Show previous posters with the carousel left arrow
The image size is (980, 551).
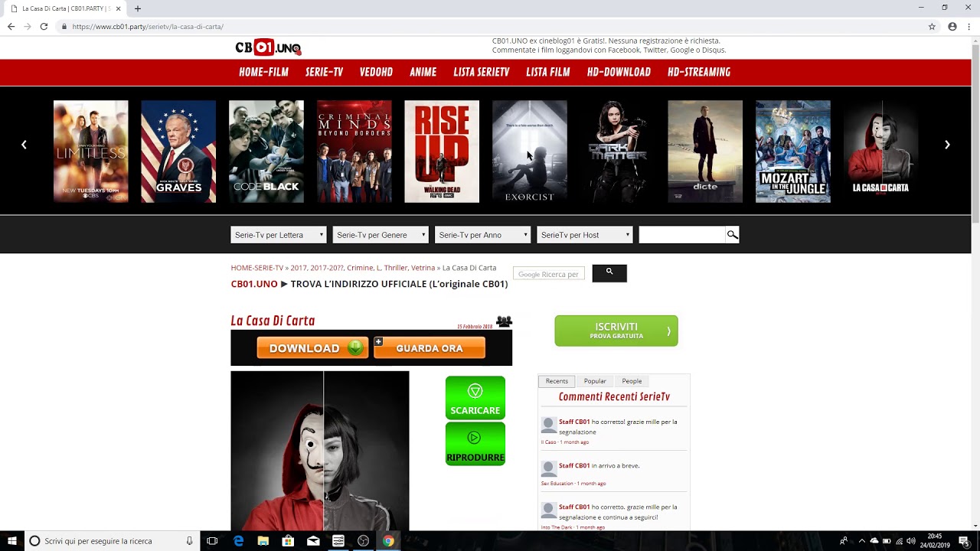click(24, 145)
